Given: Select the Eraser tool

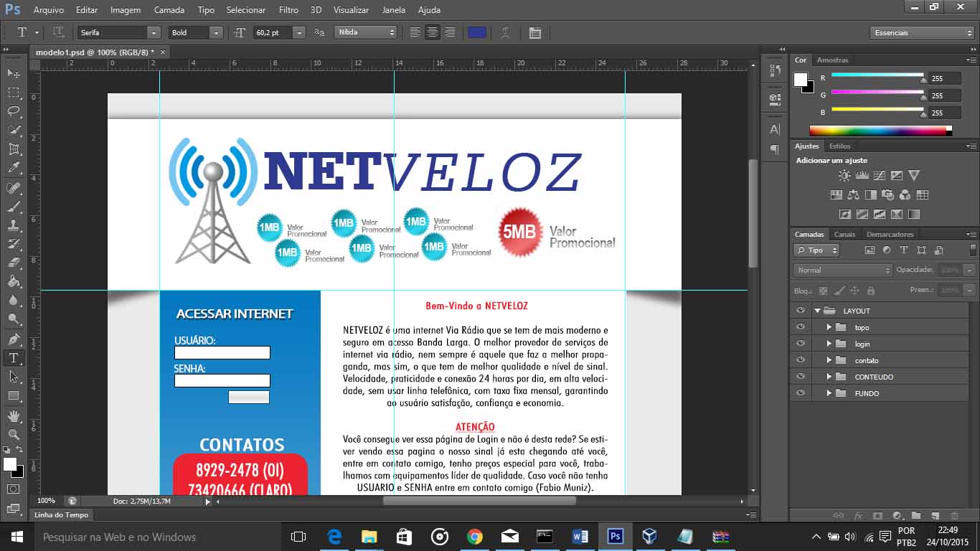Looking at the screenshot, I should click(x=14, y=263).
